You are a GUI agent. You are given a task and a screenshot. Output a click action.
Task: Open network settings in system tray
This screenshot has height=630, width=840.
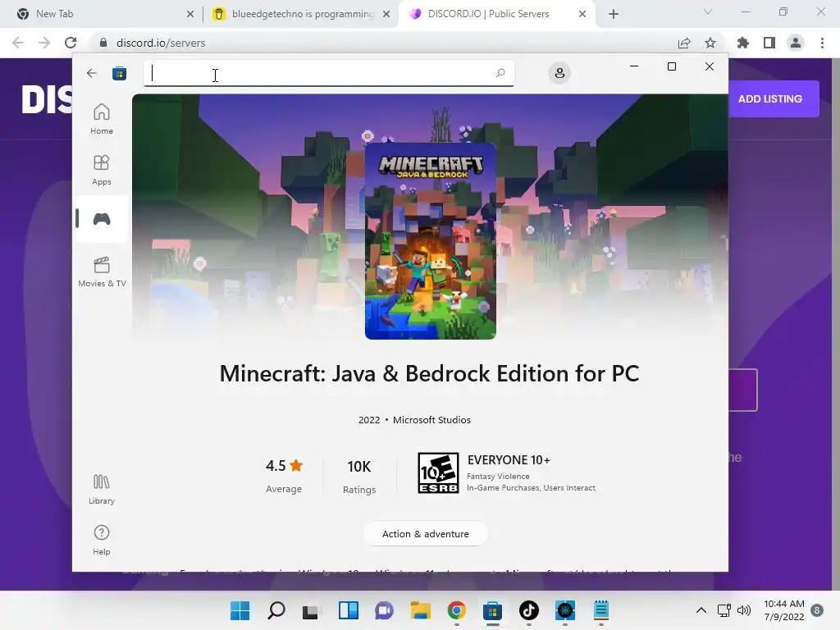[x=724, y=610]
